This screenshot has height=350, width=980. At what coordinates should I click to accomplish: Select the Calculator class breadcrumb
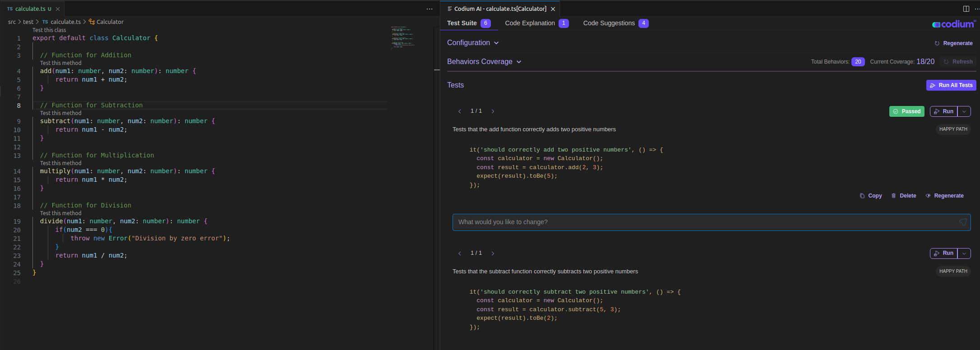[x=106, y=22]
